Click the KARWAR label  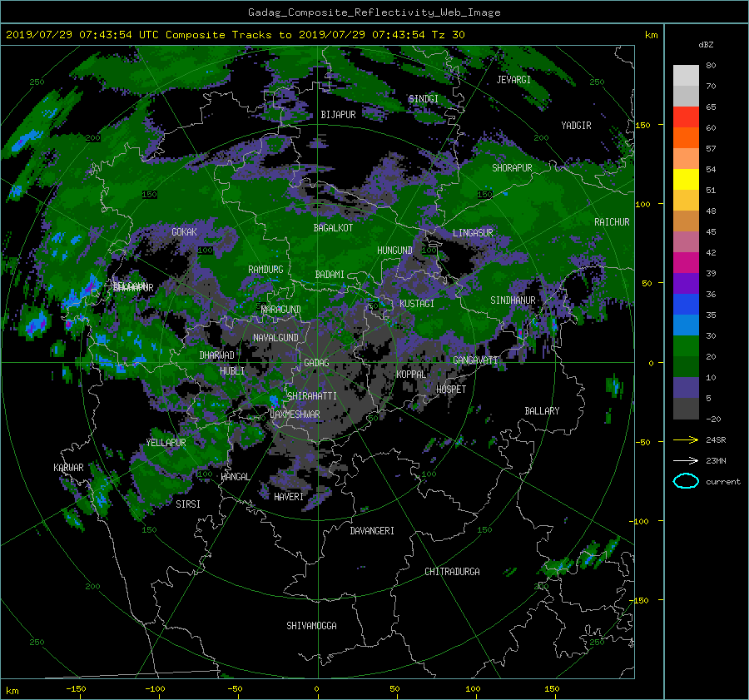(69, 468)
